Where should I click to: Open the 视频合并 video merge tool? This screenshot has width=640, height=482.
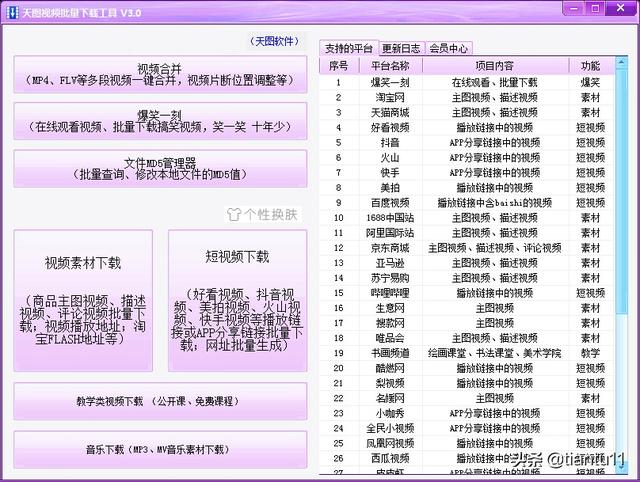[x=160, y=75]
